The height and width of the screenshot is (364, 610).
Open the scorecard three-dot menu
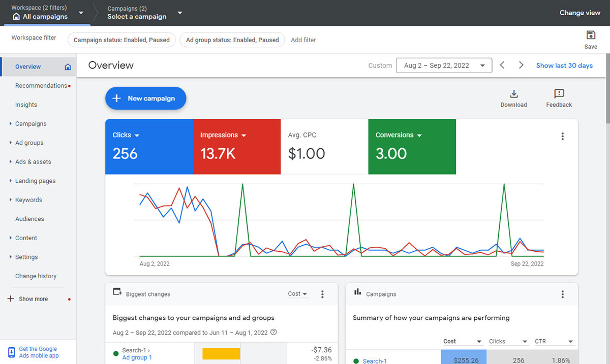(562, 136)
